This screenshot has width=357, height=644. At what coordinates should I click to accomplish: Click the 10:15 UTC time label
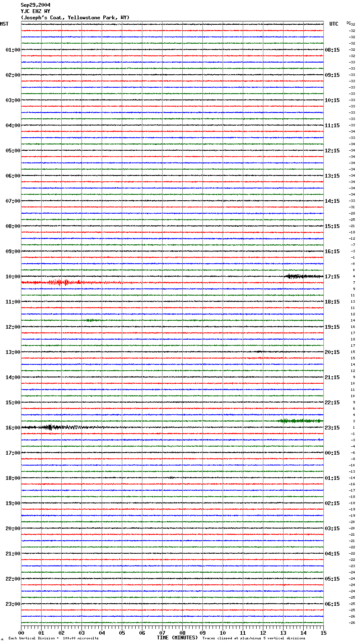pos(332,100)
